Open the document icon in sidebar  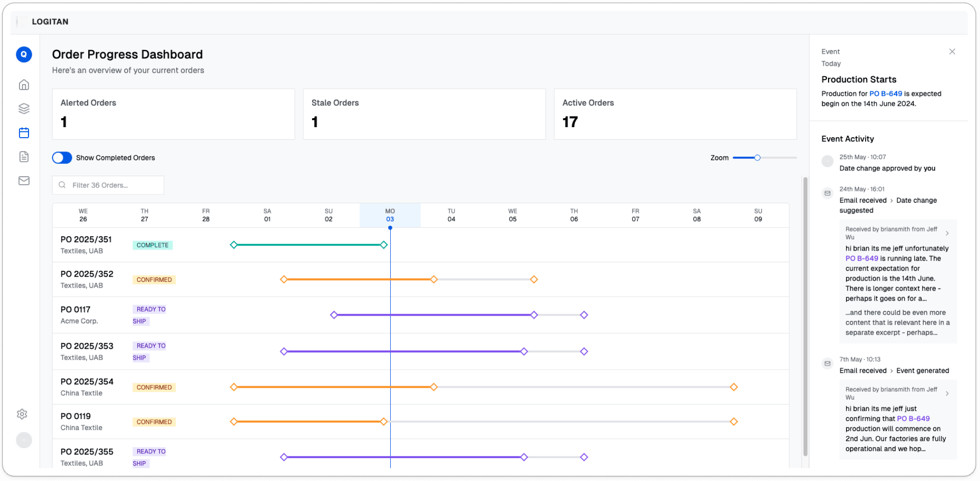(24, 157)
